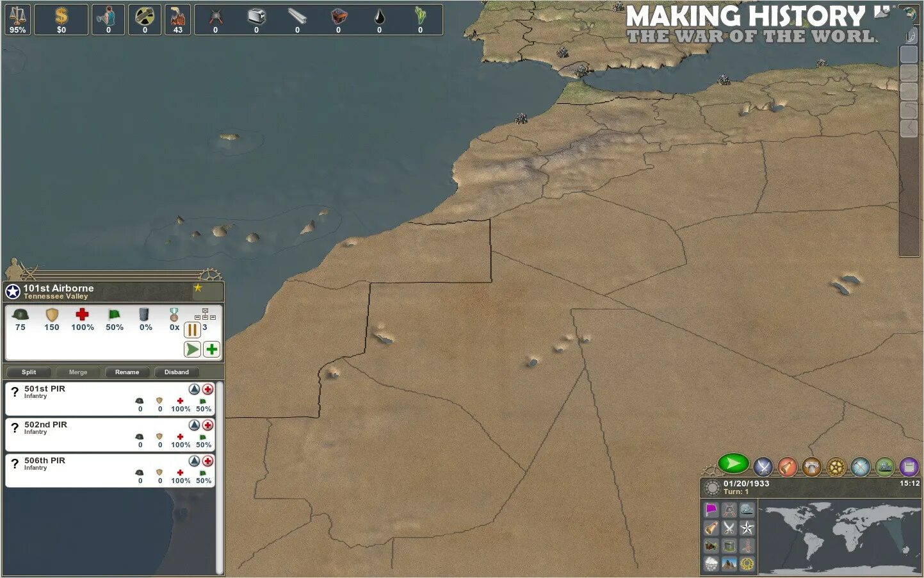Toggle the magenta flag map overlay

tap(711, 509)
